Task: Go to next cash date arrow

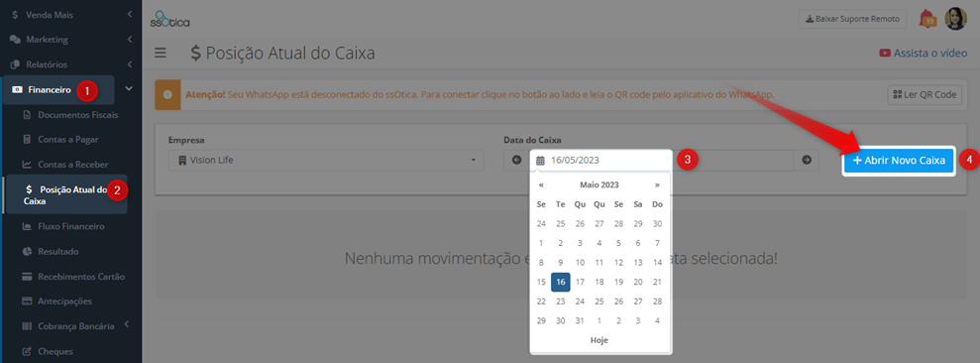Action: tap(807, 160)
